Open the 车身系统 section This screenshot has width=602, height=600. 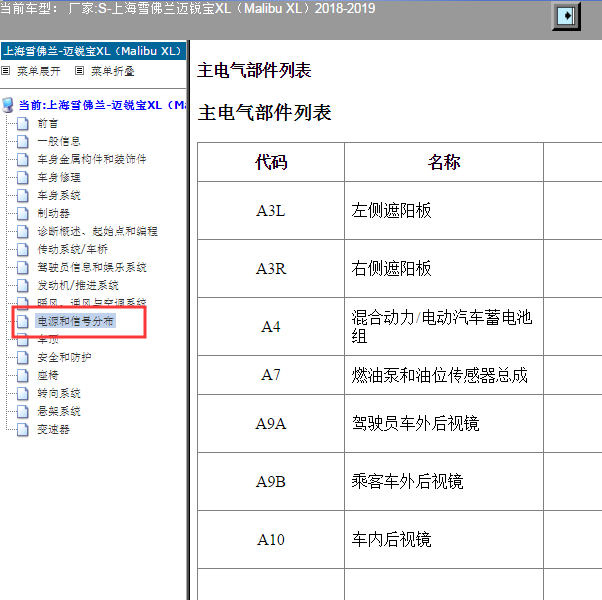pos(59,195)
